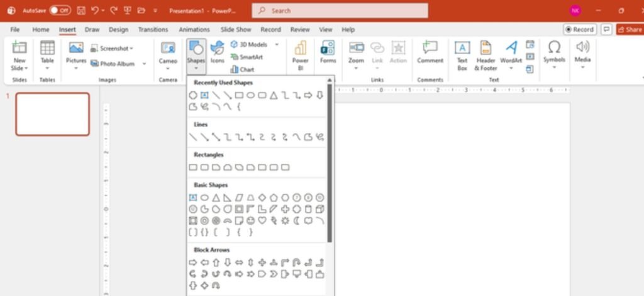Expand the Media dropdown
Image resolution: width=644 pixels, height=296 pixels.
click(582, 67)
